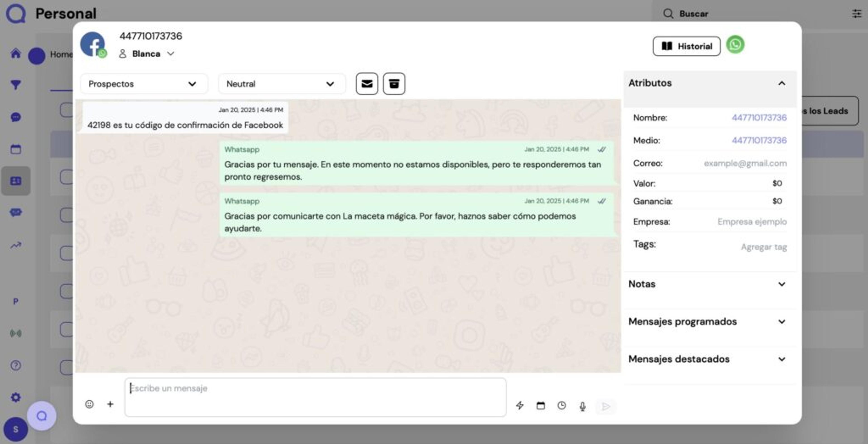The width and height of the screenshot is (868, 444).
Task: Click the plus attachment icon
Action: pyautogui.click(x=110, y=404)
